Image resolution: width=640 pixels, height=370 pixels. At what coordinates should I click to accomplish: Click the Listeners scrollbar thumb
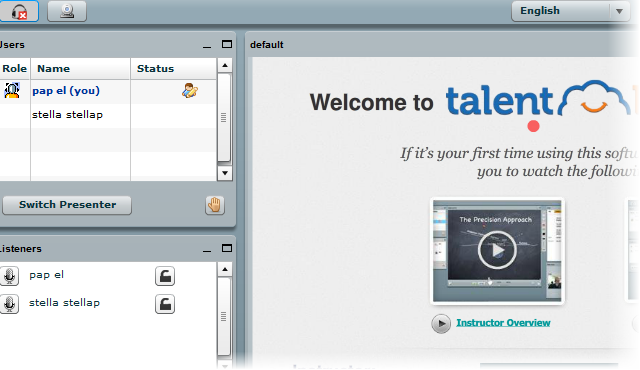[x=224, y=317]
